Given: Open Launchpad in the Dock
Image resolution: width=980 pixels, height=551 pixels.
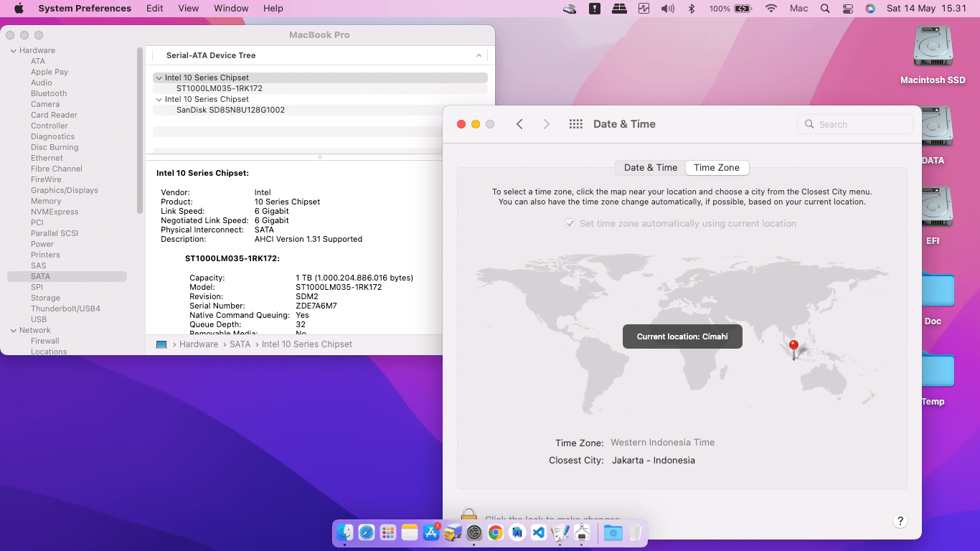Looking at the screenshot, I should 388,532.
